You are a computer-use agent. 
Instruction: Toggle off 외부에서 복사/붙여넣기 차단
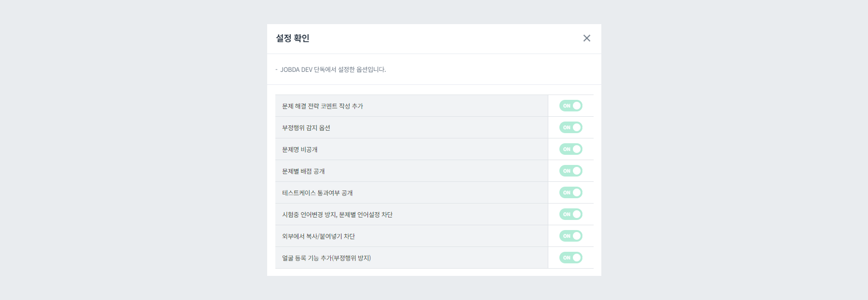click(570, 236)
